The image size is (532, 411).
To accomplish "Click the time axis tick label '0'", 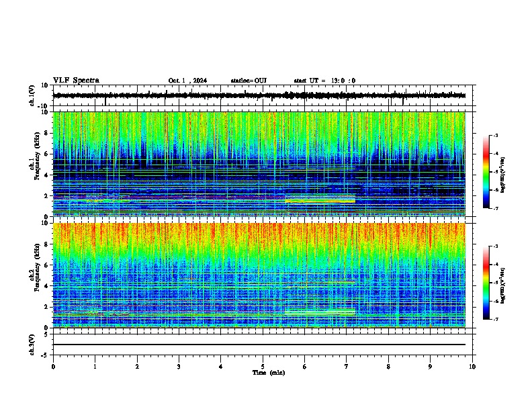I will [x=53, y=367].
